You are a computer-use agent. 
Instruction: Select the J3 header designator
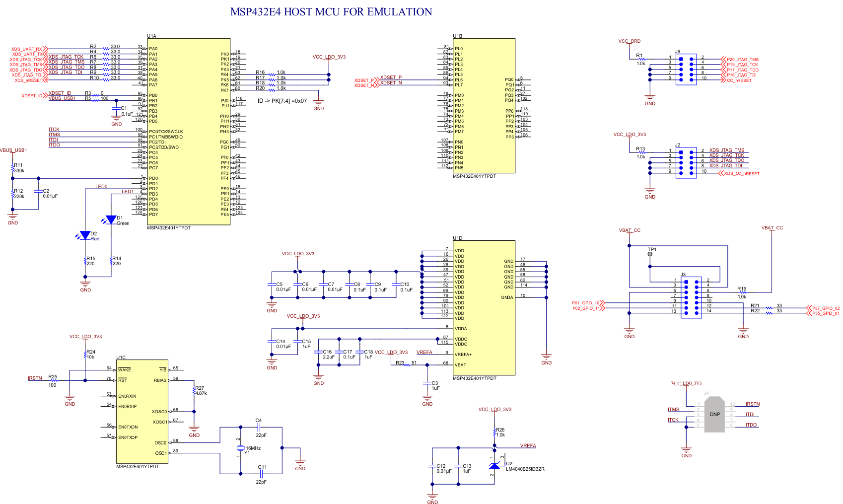pos(683,275)
